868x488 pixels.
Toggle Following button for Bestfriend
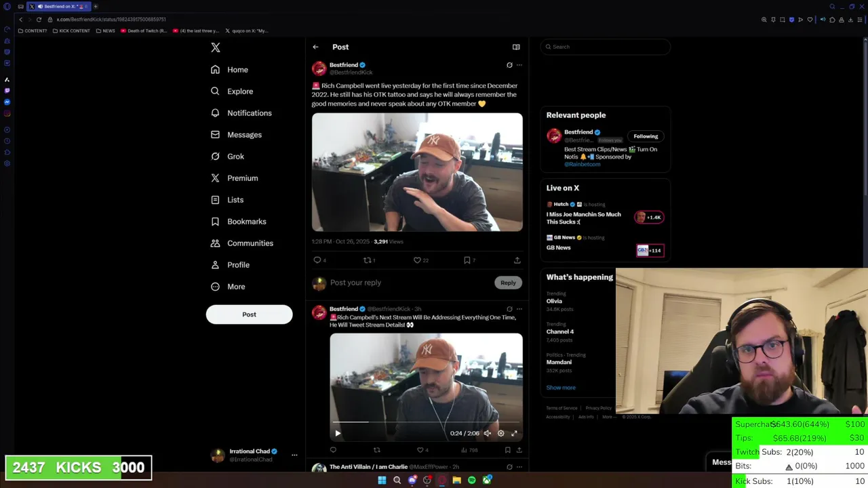click(646, 136)
